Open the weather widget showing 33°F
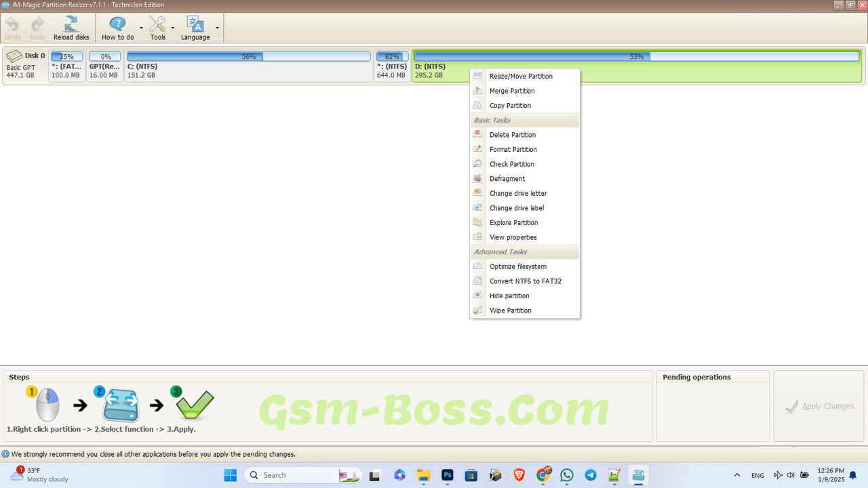Image resolution: width=868 pixels, height=488 pixels. pyautogui.click(x=39, y=474)
